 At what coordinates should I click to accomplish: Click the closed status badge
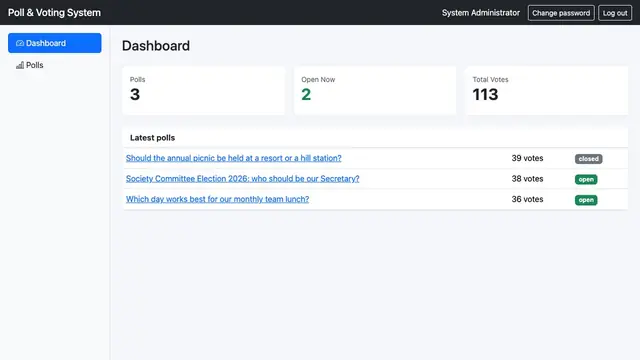[x=589, y=159]
